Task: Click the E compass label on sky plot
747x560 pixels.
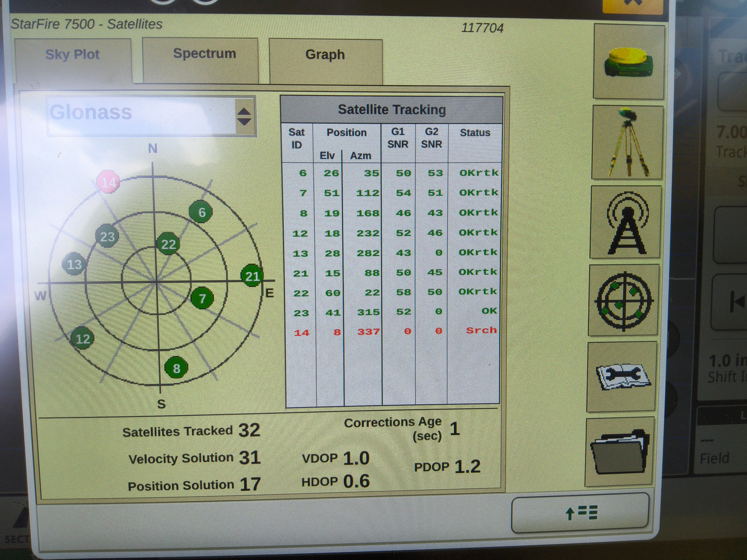Action: [x=269, y=293]
